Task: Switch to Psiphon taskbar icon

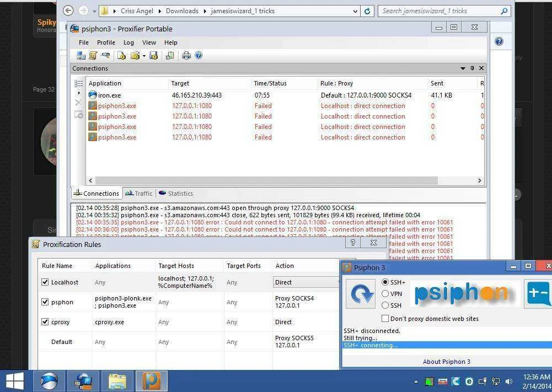Action: pos(152,381)
